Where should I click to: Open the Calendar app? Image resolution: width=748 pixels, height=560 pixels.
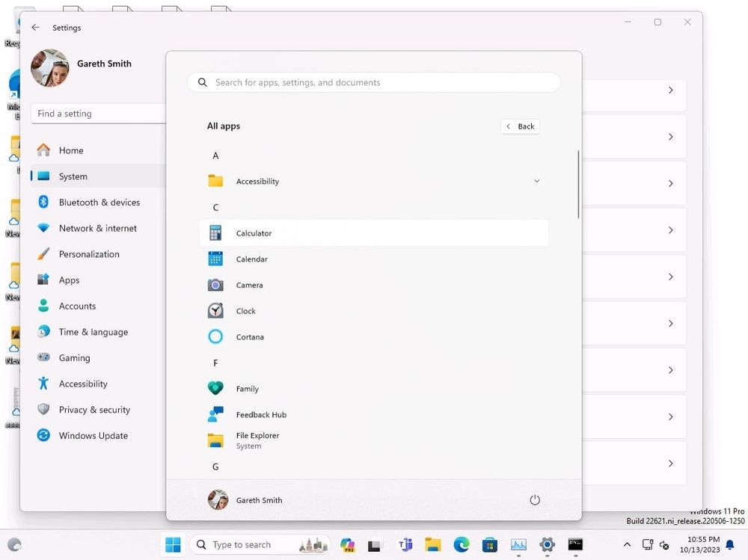[x=373, y=259]
